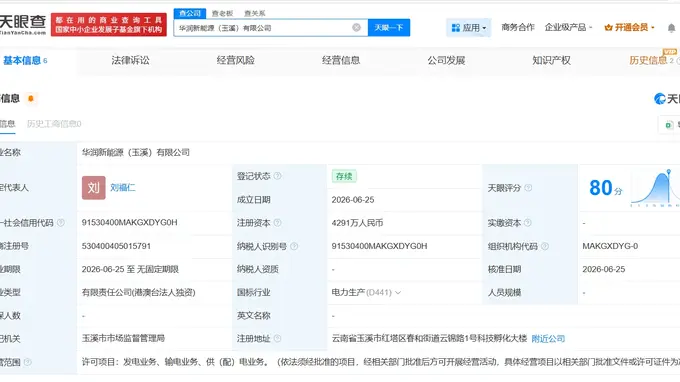Click help icon next to 纳税人识别号

294,246
